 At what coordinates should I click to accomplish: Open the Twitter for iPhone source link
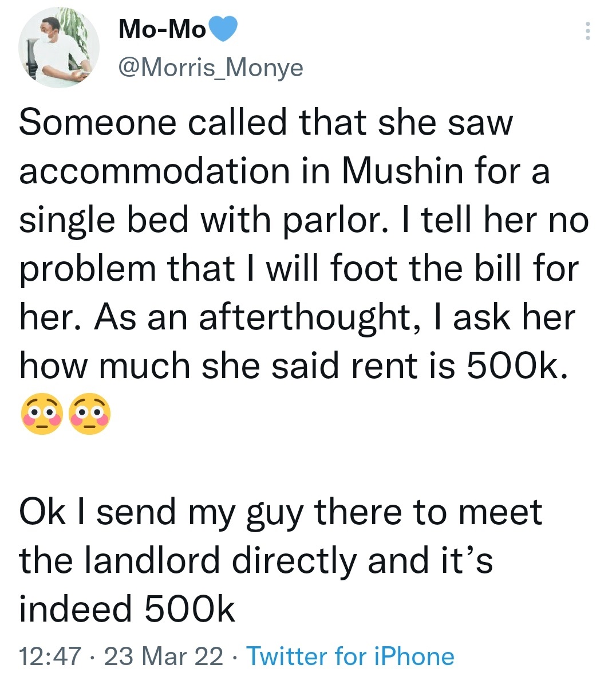click(350, 656)
